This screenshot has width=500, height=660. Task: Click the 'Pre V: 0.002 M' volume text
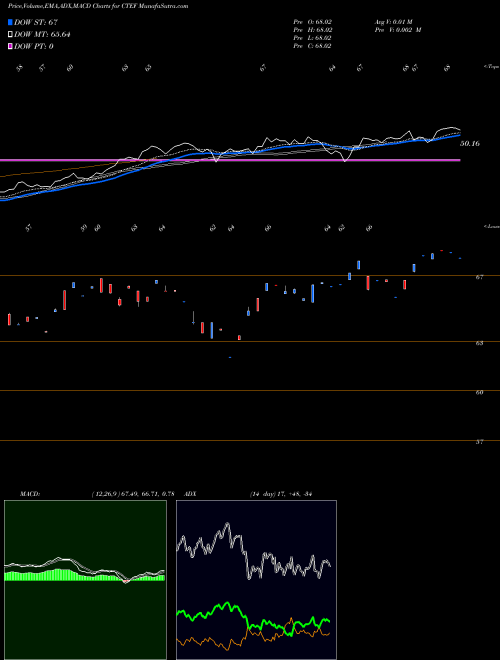pyautogui.click(x=398, y=30)
